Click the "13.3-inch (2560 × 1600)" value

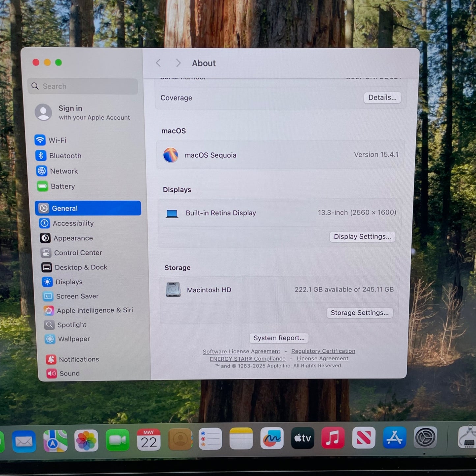point(357,212)
